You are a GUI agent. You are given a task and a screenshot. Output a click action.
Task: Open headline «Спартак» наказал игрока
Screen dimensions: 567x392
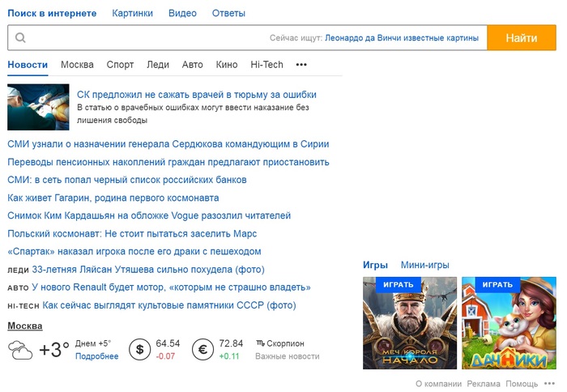tap(134, 251)
